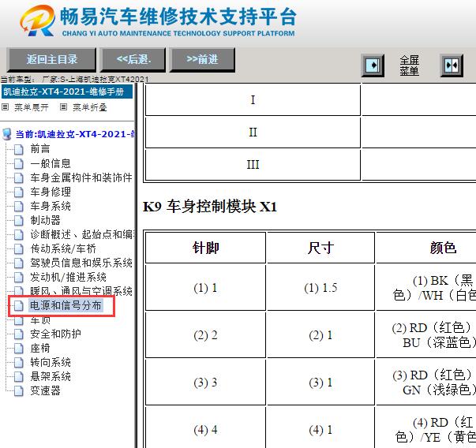
Task: Click the color cell (2) RD（红色）
Action: pyautogui.click(x=426, y=335)
